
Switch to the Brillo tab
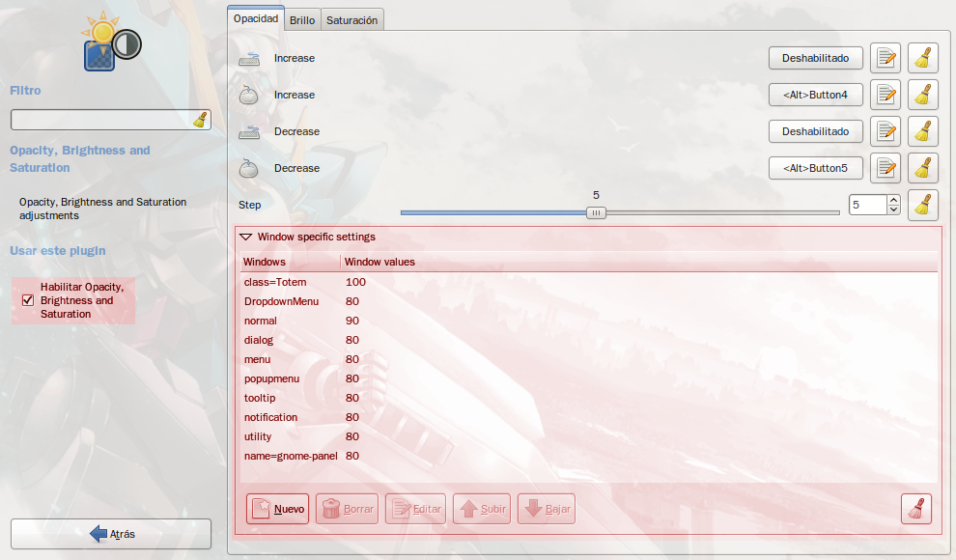coord(302,19)
